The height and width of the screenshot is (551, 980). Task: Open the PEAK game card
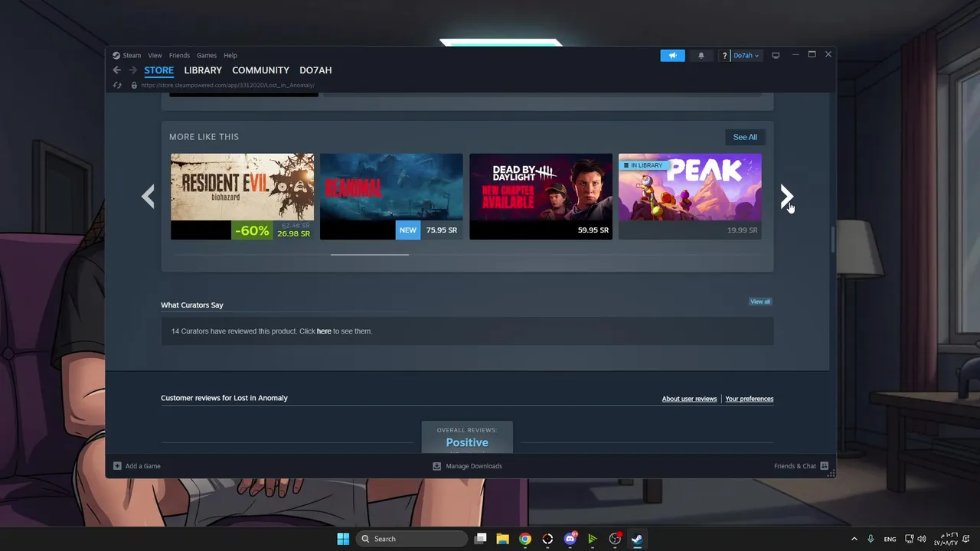click(690, 196)
